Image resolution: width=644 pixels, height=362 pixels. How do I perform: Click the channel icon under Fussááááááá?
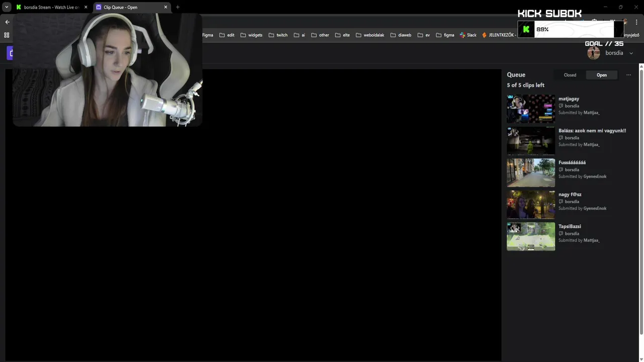561,170
